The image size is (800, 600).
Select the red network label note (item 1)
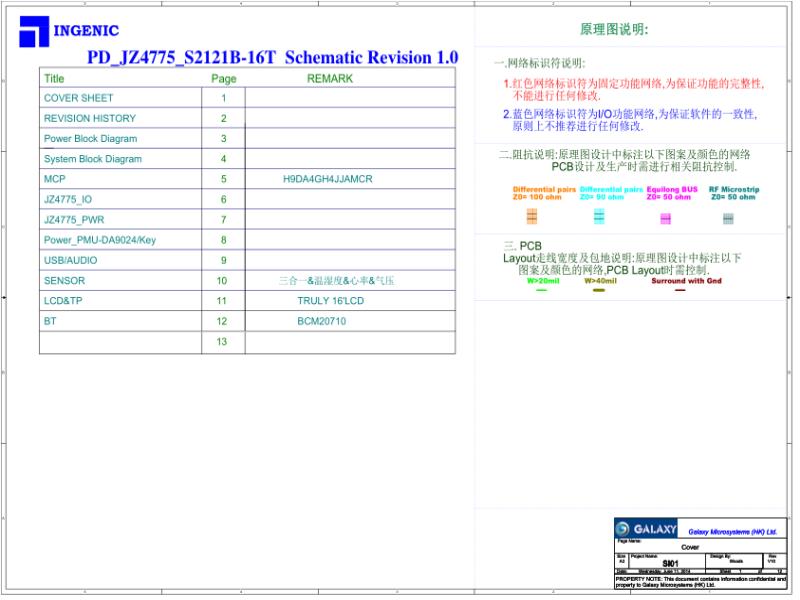[633, 89]
